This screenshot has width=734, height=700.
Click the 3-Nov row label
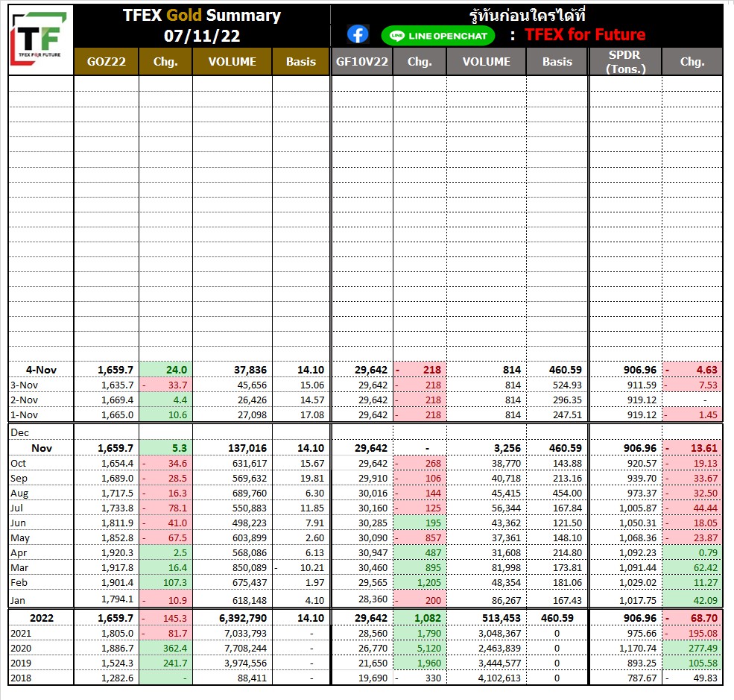[25, 385]
